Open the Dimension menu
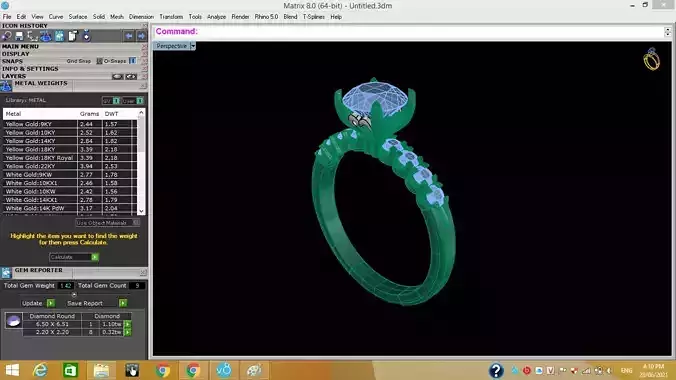The image size is (676, 380). [141, 17]
